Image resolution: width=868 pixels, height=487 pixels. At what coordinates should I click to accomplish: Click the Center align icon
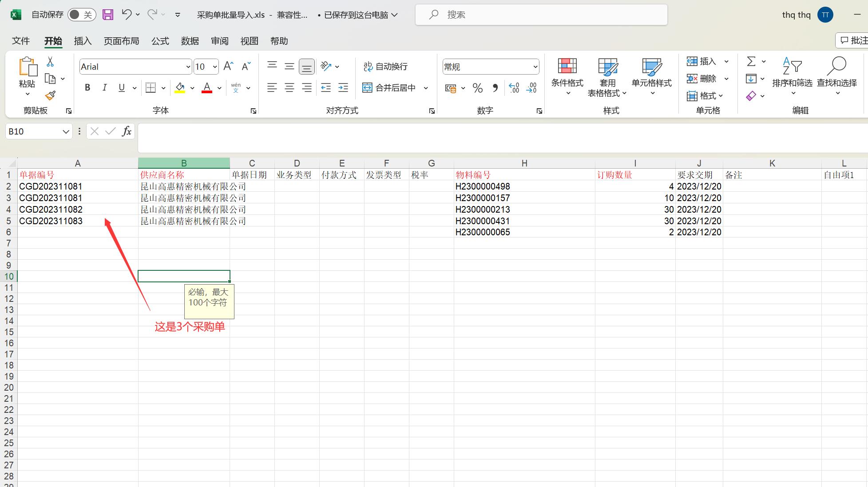coord(289,88)
